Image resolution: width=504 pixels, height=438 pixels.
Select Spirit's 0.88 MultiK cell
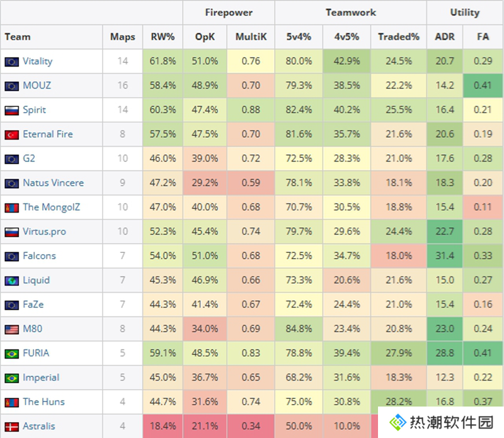point(251,110)
